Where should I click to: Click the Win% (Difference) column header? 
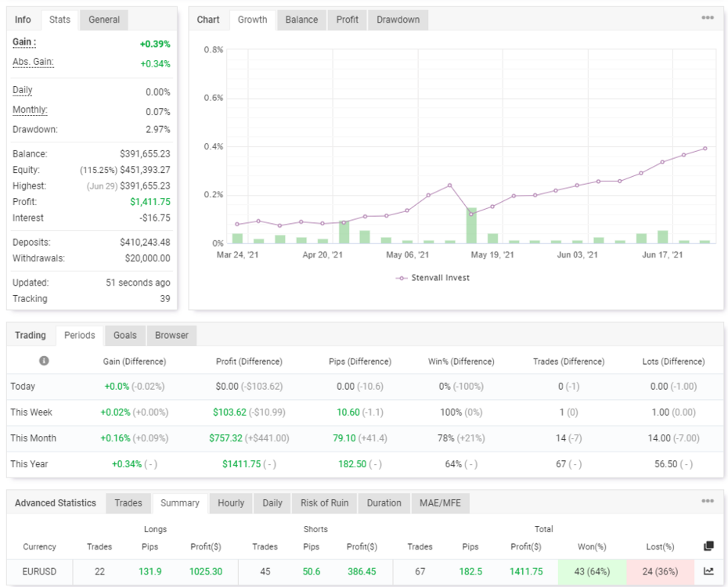pos(461,362)
